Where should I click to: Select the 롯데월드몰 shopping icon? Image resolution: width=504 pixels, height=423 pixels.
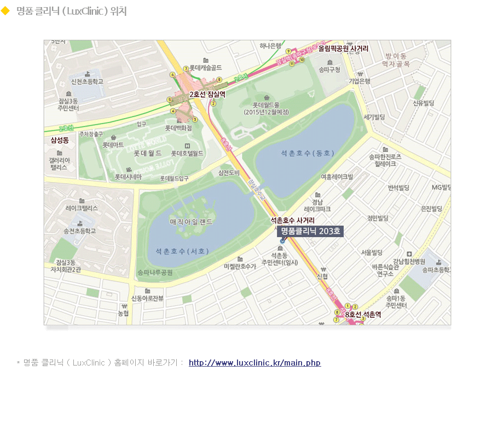(x=267, y=98)
